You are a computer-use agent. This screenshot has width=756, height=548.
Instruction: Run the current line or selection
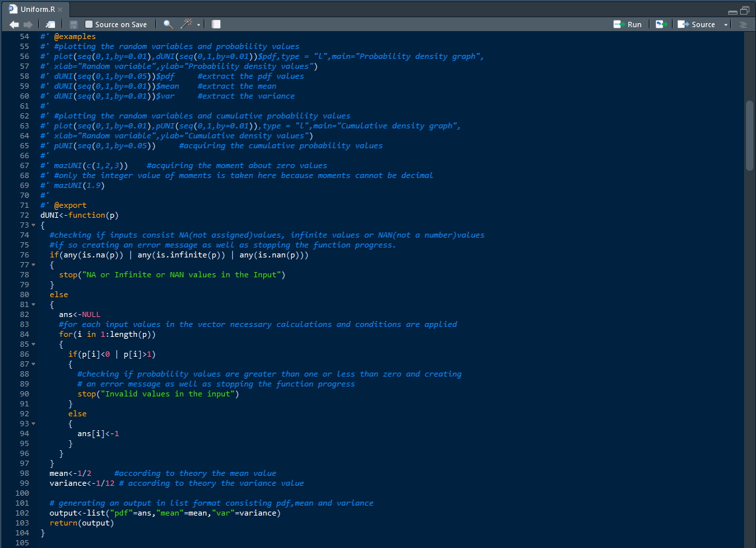tap(627, 24)
